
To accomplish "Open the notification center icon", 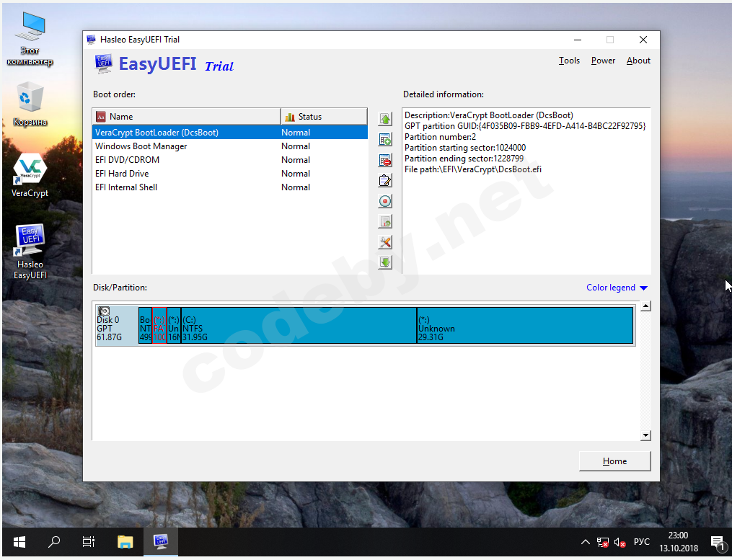I will click(717, 542).
